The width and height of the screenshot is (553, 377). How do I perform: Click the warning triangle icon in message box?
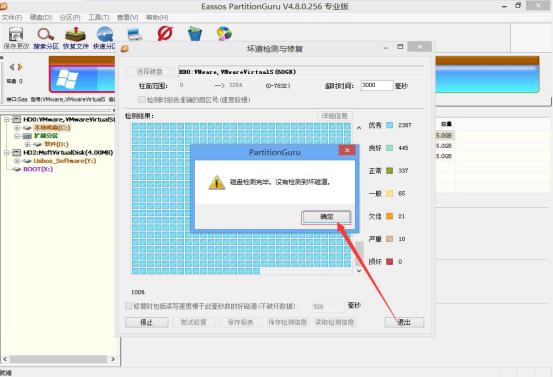pos(217,183)
